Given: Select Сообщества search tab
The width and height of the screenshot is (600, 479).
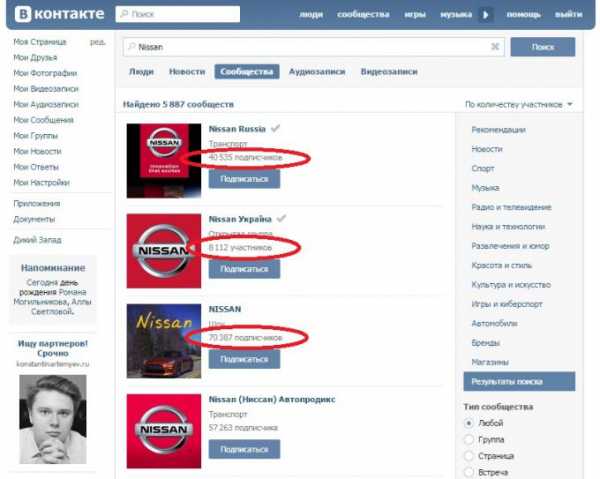Looking at the screenshot, I should (247, 72).
